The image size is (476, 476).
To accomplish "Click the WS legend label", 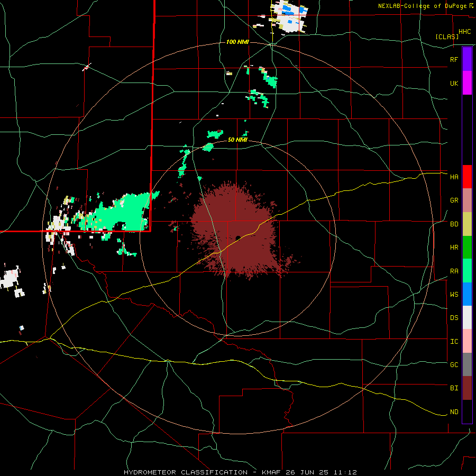I will click(454, 295).
